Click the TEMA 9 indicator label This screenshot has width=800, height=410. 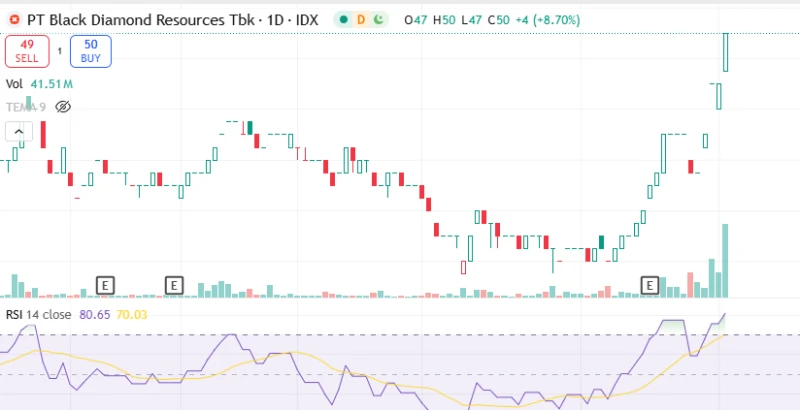point(26,106)
